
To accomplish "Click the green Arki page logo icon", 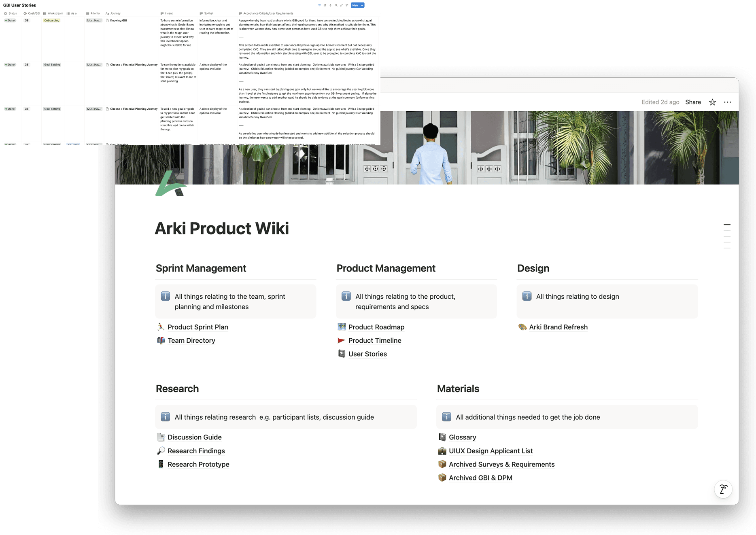I will [171, 183].
